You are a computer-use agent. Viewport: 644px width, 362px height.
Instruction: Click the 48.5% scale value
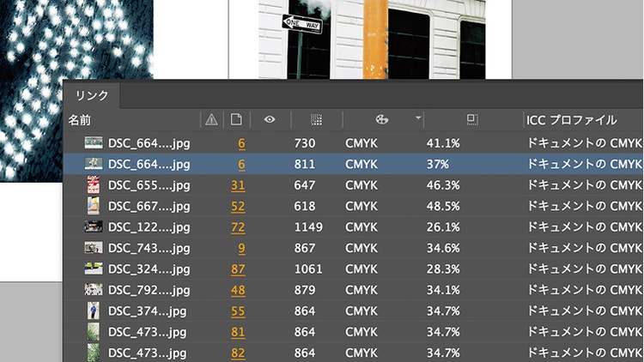click(x=443, y=206)
